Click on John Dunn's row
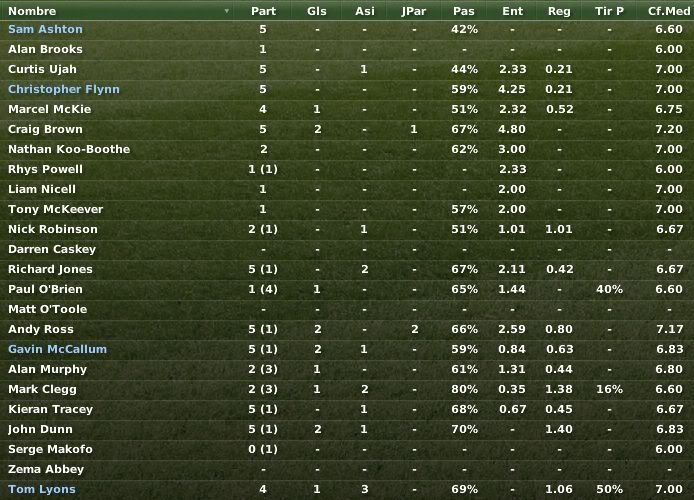This screenshot has width=694, height=500. 347,429
